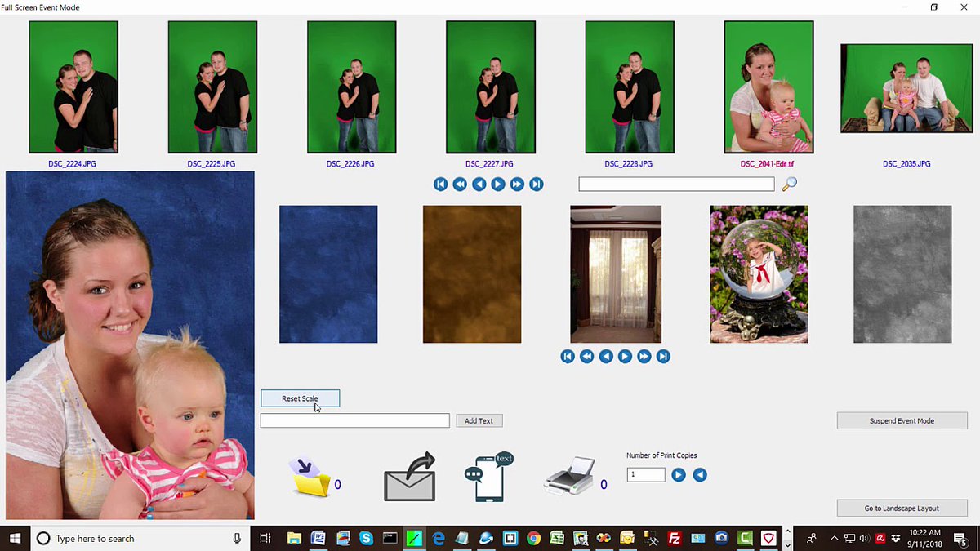This screenshot has height=551, width=980.
Task: Click the Add Text button
Action: [x=479, y=421]
